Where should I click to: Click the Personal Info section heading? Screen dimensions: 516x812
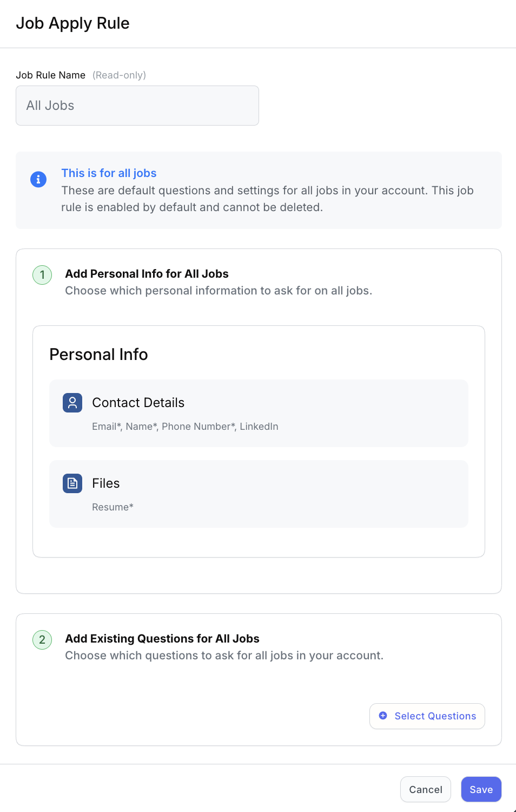tap(98, 355)
